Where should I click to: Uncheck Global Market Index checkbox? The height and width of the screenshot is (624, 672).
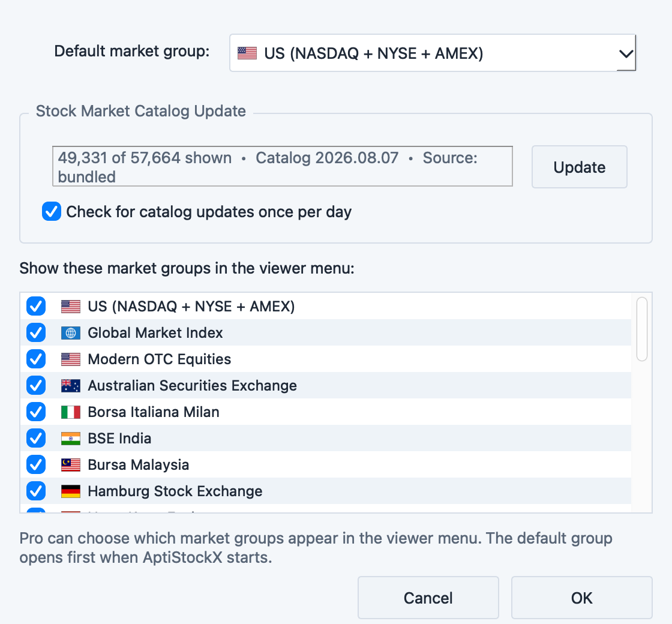[x=36, y=332]
